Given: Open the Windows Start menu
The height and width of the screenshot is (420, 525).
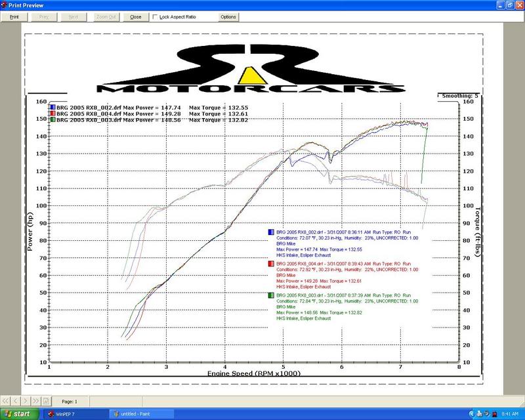Looking at the screenshot, I should 19,414.
